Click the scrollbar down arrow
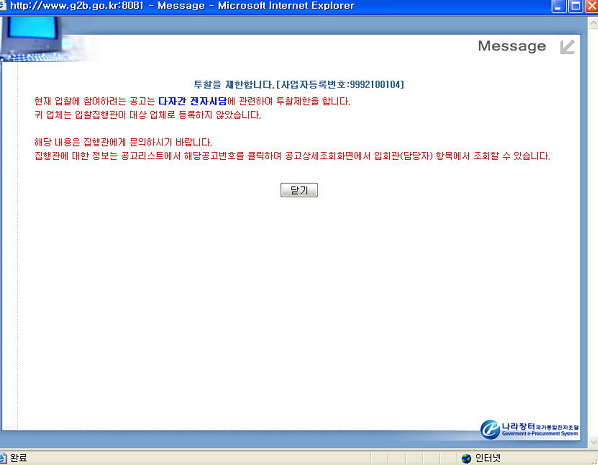Viewport: 598px width, 465px height. pyautogui.click(x=593, y=442)
